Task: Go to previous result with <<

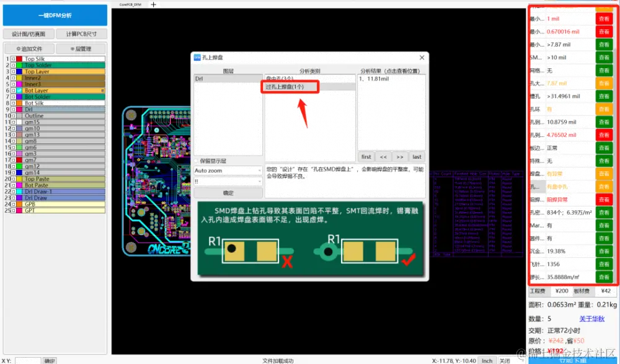Action: 383,157
